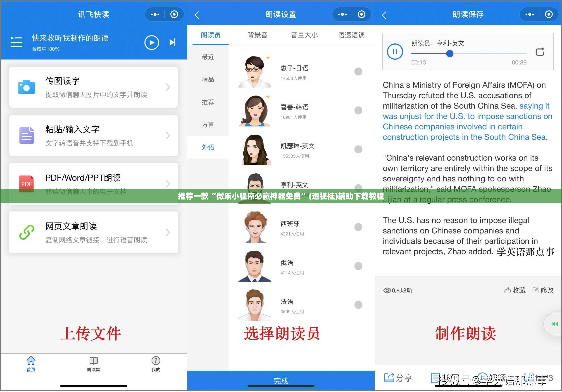Choose 凯瑟琳-英文 radio button
This screenshot has width=562, height=392.
tap(358, 149)
